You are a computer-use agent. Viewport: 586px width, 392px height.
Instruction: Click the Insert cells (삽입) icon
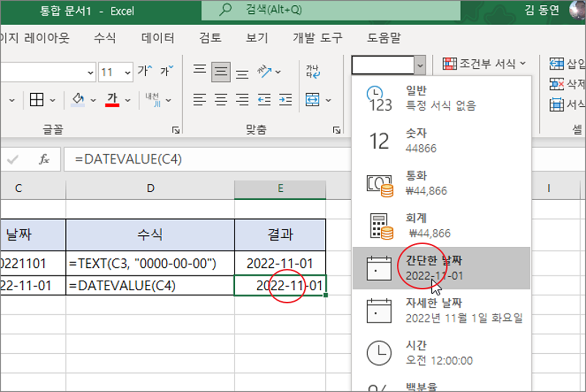[556, 63]
